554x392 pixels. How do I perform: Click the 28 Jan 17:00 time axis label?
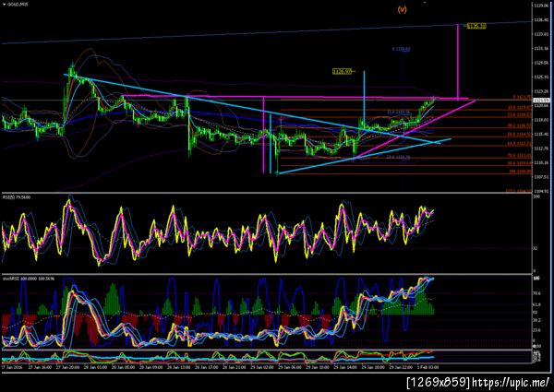pos(206,367)
